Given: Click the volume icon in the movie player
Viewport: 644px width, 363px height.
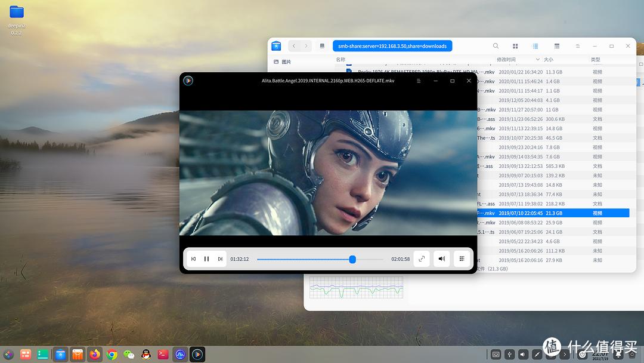Looking at the screenshot, I should click(441, 259).
